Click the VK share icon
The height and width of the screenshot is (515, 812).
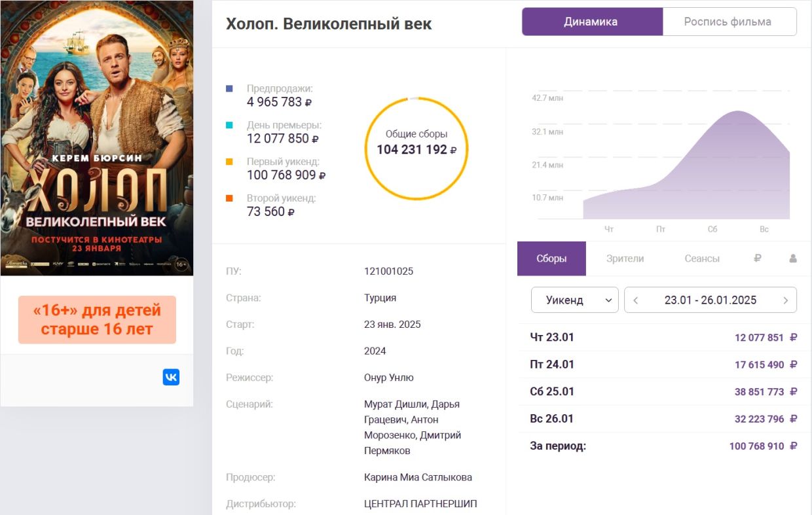(x=171, y=377)
